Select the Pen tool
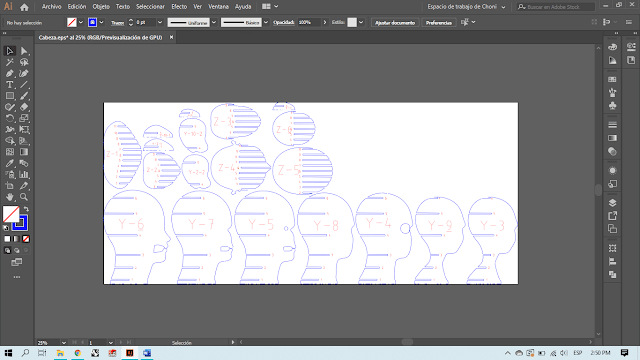Image resolution: width=640 pixels, height=360 pixels. tap(10, 73)
